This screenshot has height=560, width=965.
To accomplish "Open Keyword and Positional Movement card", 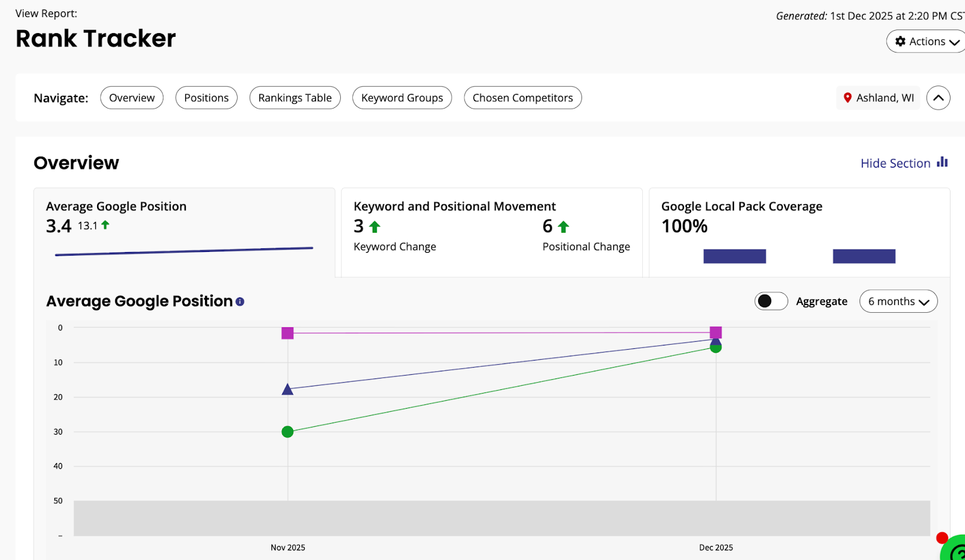I will 492,233.
